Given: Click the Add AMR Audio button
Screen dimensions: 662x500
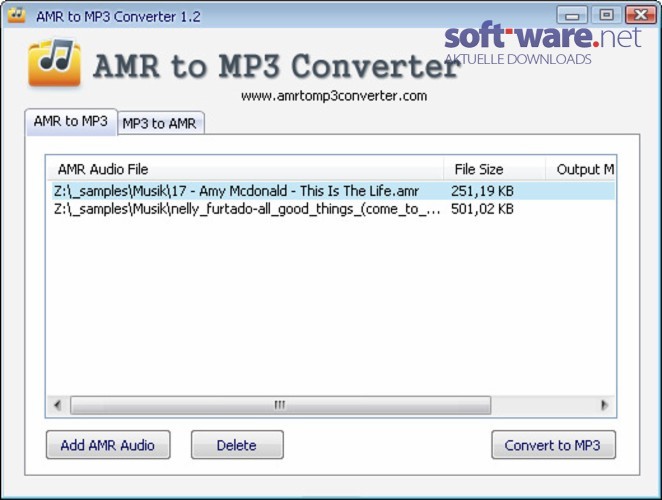Looking at the screenshot, I should coord(108,445).
